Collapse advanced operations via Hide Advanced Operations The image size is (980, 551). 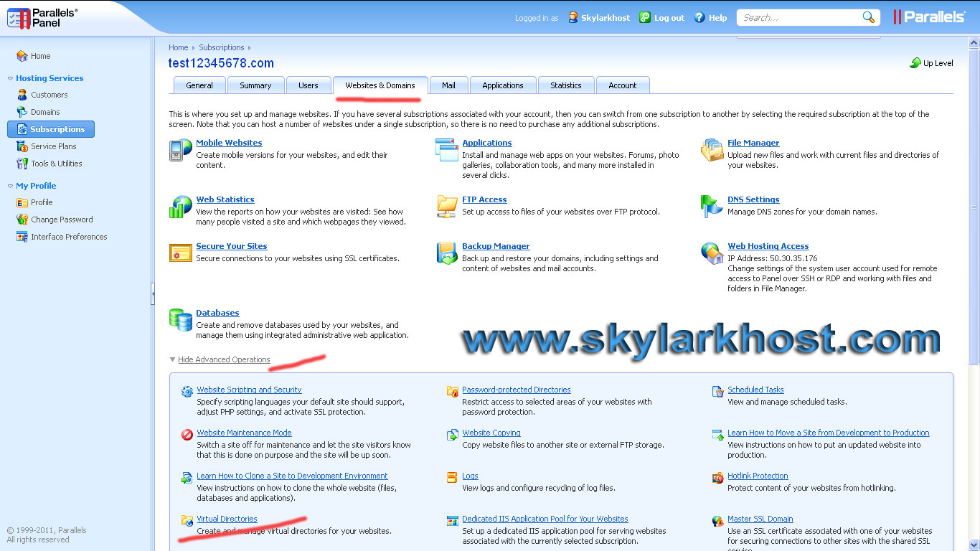click(224, 359)
